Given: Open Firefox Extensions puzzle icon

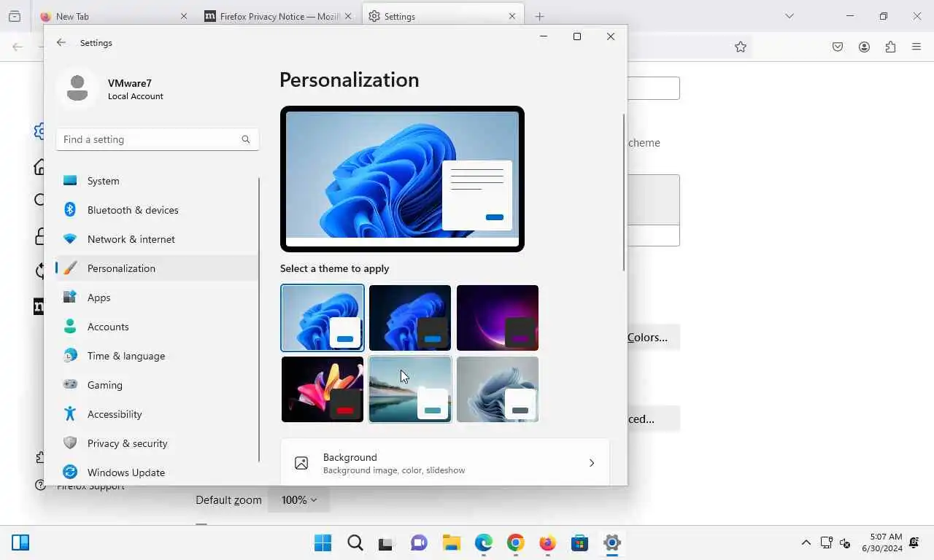Looking at the screenshot, I should (890, 47).
